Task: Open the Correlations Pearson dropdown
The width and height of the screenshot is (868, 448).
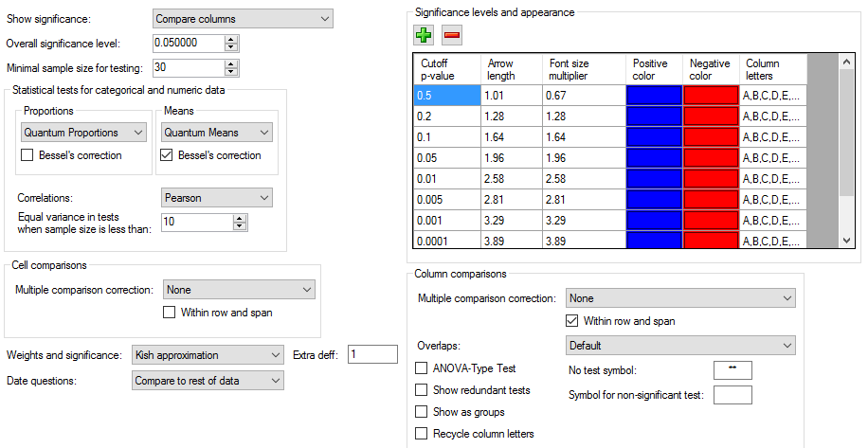Action: point(216,198)
